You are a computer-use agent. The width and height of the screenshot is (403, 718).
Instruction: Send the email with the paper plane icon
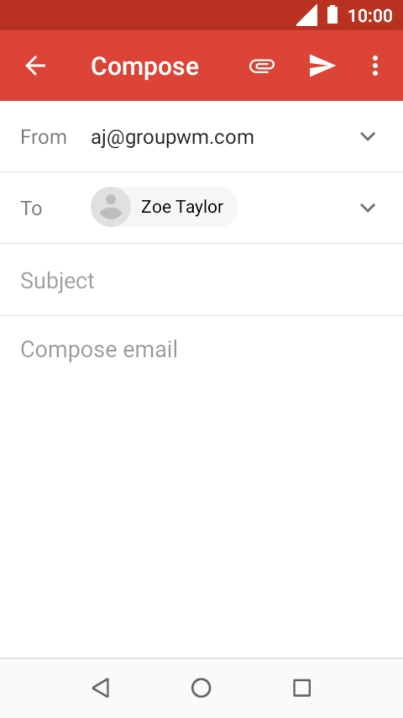point(322,65)
